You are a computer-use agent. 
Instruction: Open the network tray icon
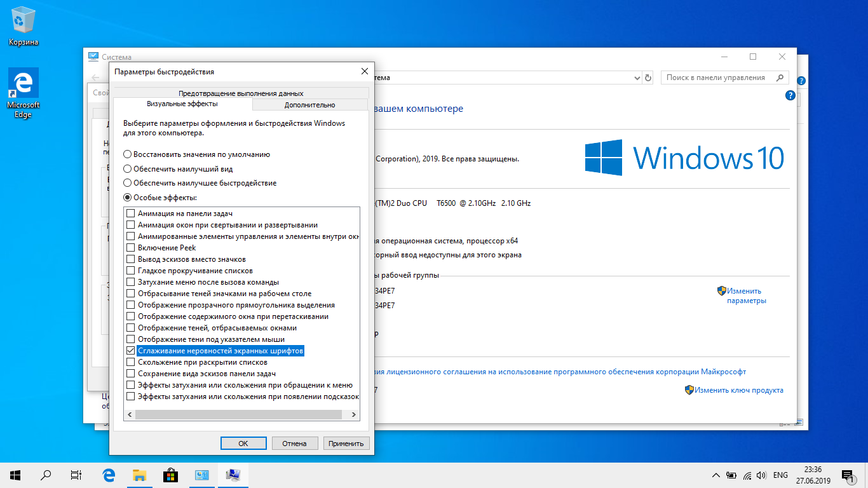click(x=747, y=475)
